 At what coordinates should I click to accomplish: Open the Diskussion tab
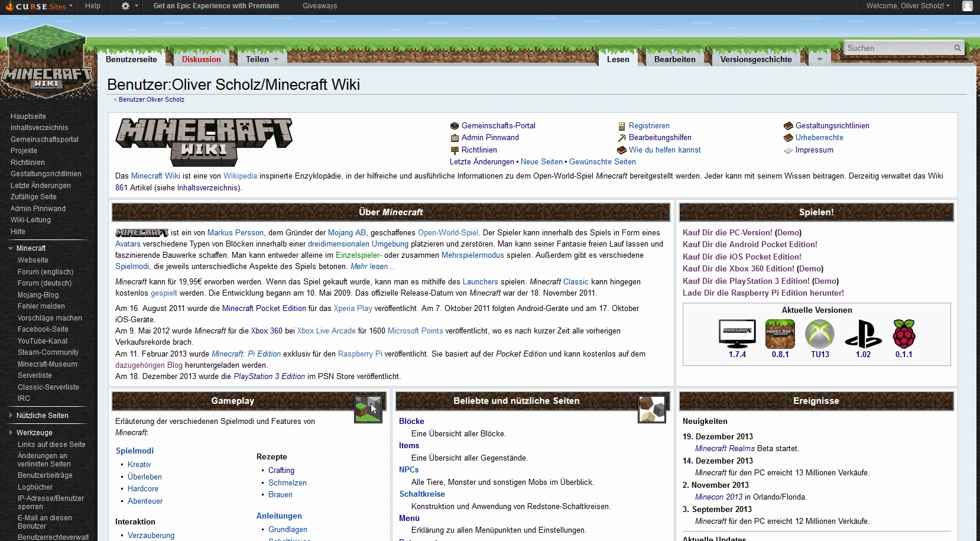pos(201,59)
